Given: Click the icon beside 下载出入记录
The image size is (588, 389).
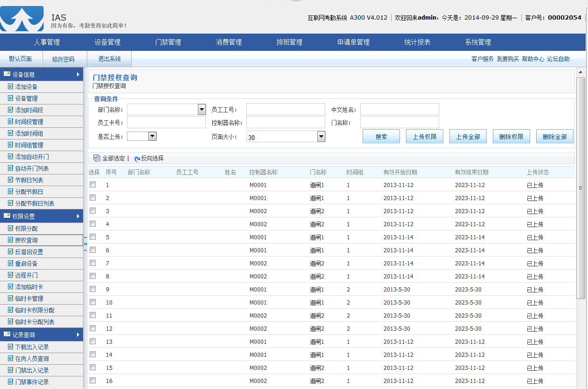Looking at the screenshot, I should tap(10, 347).
